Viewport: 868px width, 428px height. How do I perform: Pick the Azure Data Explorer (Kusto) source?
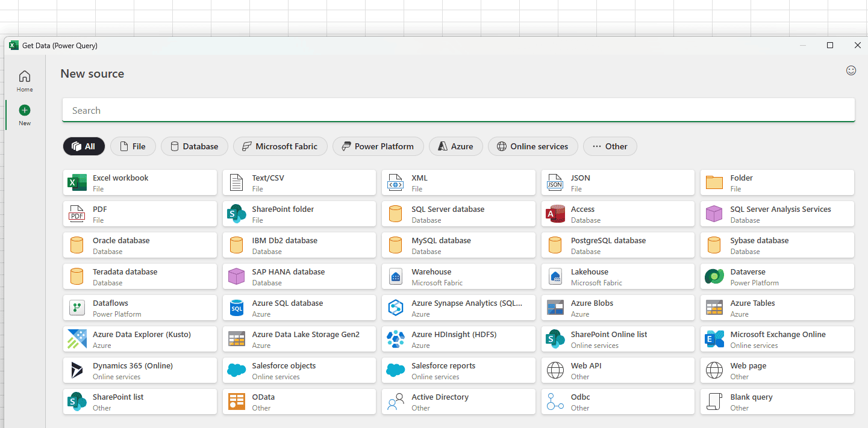(140, 339)
